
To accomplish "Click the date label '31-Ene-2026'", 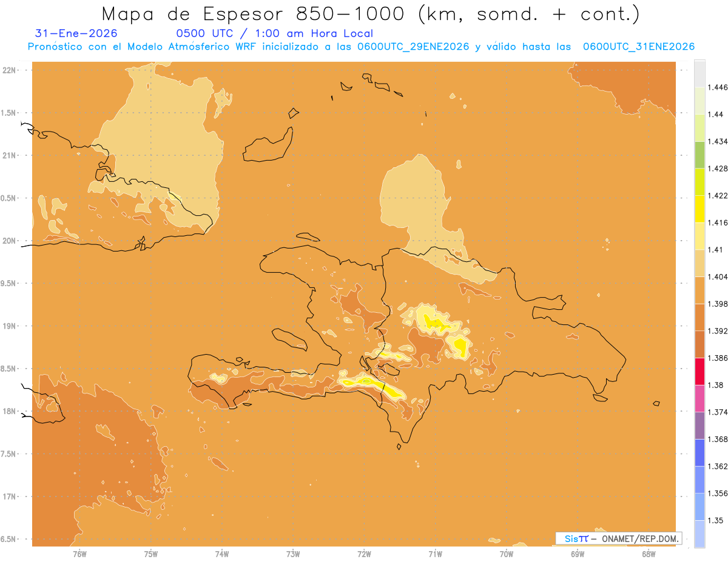I will [x=76, y=34].
